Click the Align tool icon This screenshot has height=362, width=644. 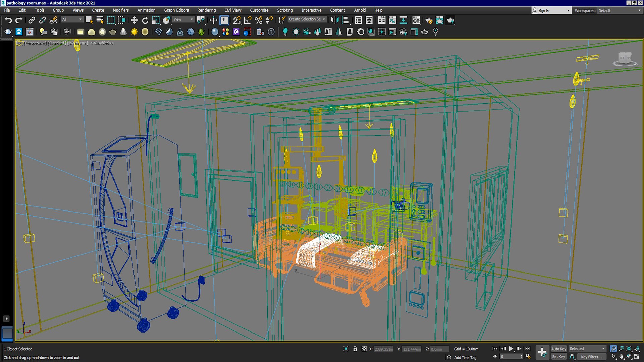345,20
